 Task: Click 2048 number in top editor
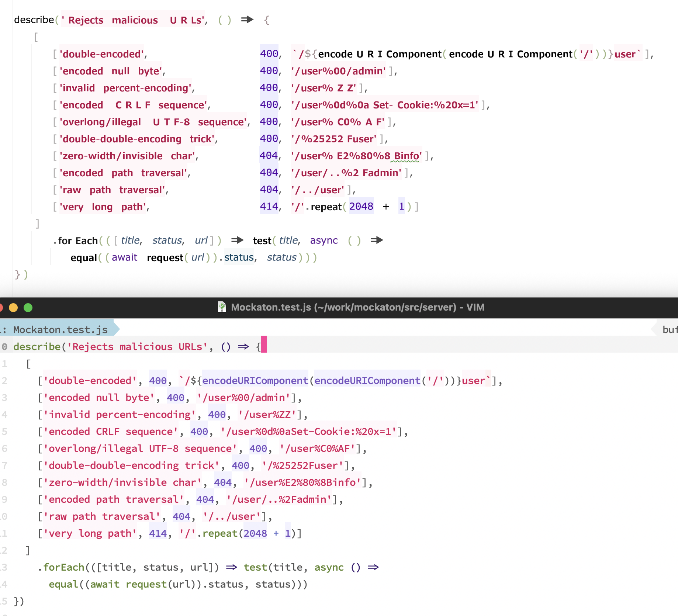click(361, 207)
